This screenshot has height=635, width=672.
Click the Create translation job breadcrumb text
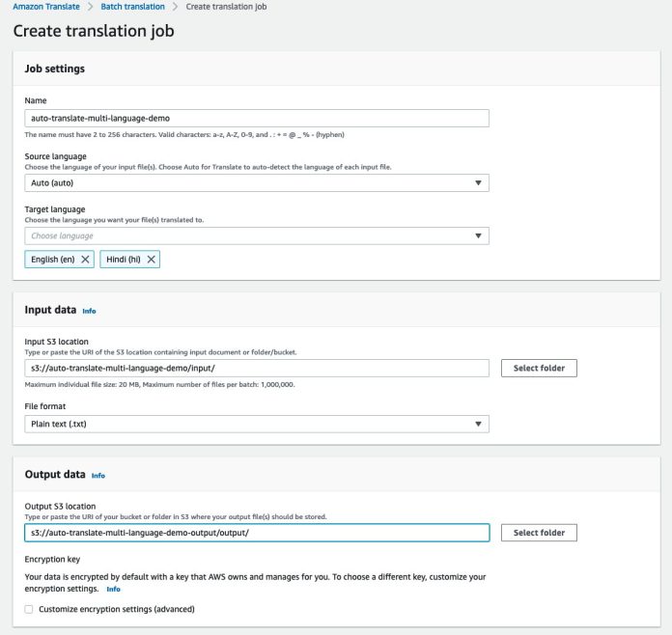(x=226, y=7)
